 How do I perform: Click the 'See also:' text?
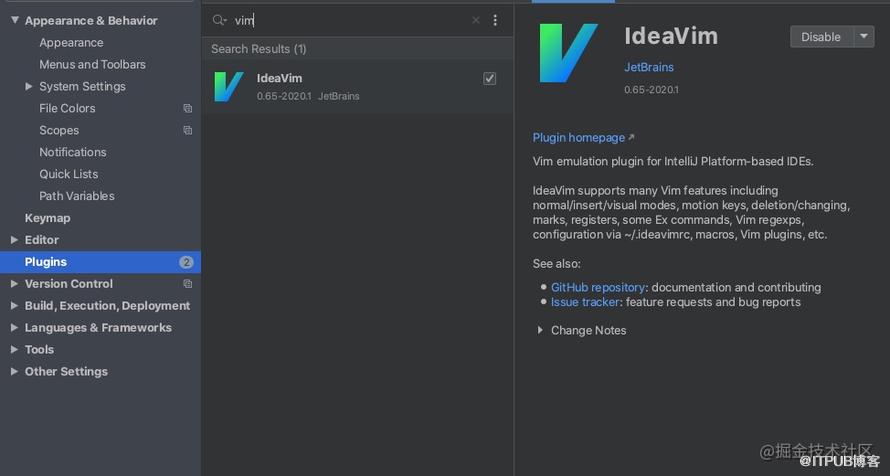pyautogui.click(x=556, y=263)
